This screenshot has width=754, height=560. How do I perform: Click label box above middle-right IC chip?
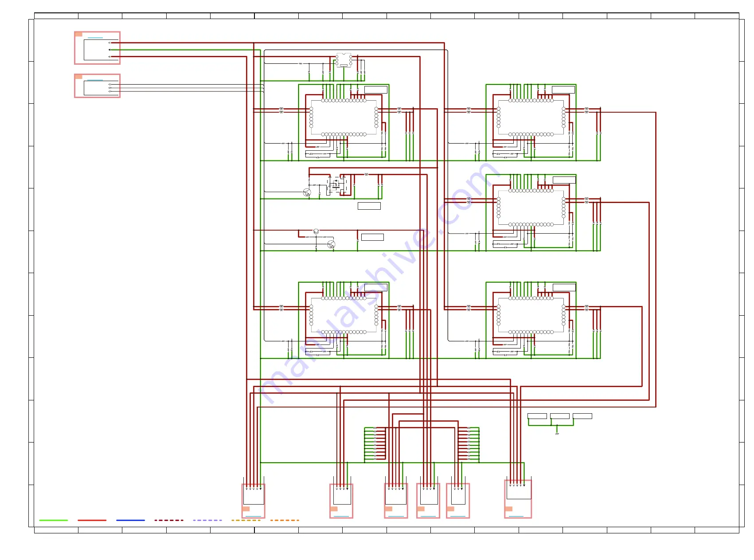(x=564, y=180)
